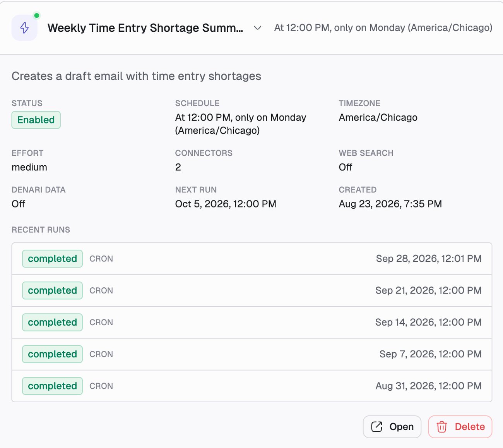
Task: Select the Sep 21, 2026 completed run
Action: click(x=252, y=290)
